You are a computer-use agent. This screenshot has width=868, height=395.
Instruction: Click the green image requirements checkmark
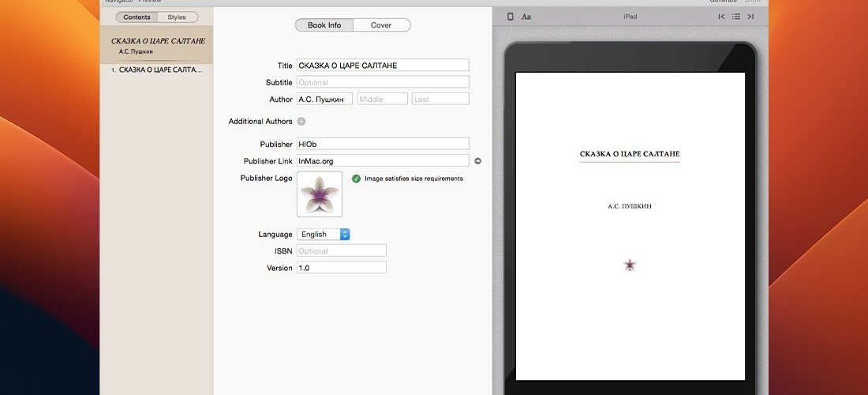[x=356, y=179]
